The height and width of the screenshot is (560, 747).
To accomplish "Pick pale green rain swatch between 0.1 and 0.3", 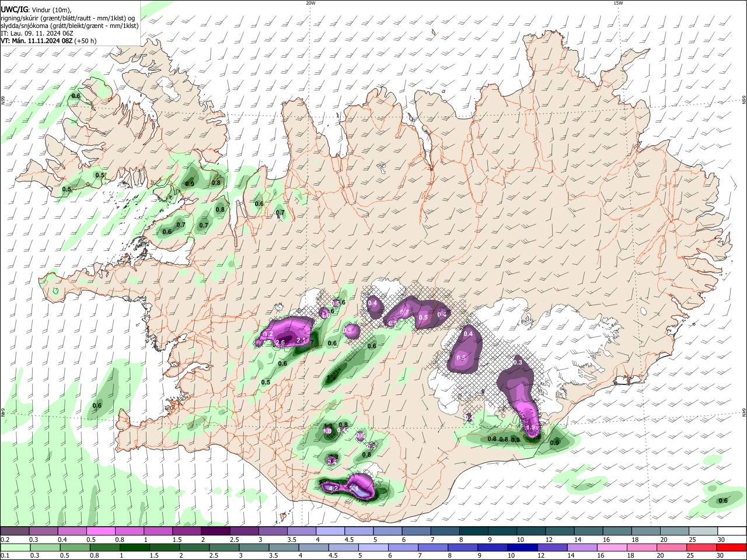I will 15,547.
